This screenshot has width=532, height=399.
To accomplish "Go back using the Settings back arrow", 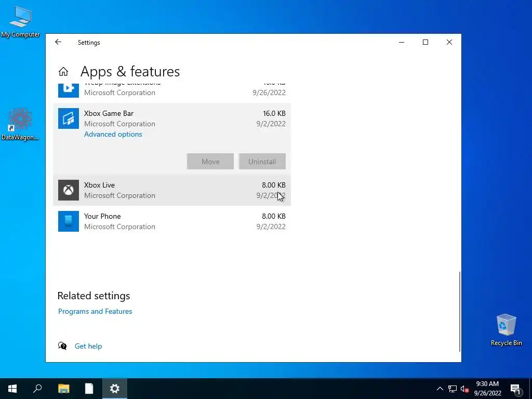I will (58, 42).
